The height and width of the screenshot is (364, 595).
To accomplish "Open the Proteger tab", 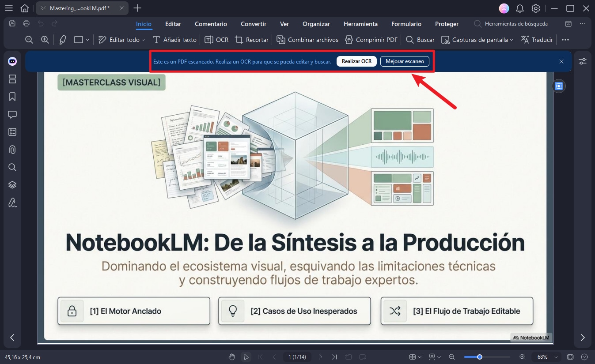I will pos(447,24).
